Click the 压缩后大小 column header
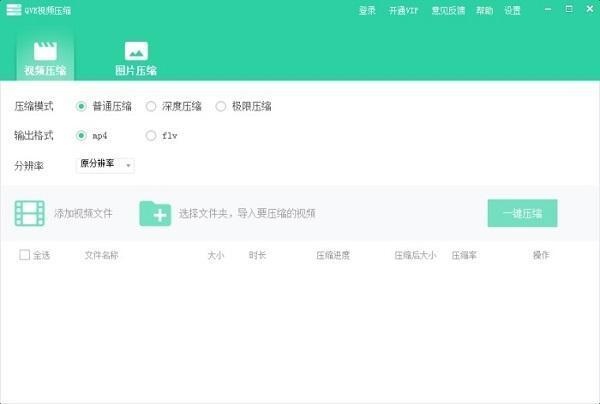Image resolution: width=600 pixels, height=404 pixels. click(x=415, y=255)
